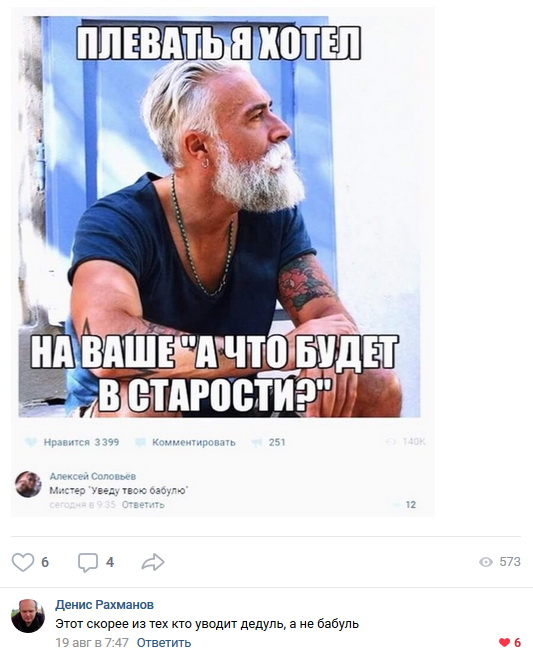
Task: Click the Комментировать label in the inner post
Action: pos(193,442)
